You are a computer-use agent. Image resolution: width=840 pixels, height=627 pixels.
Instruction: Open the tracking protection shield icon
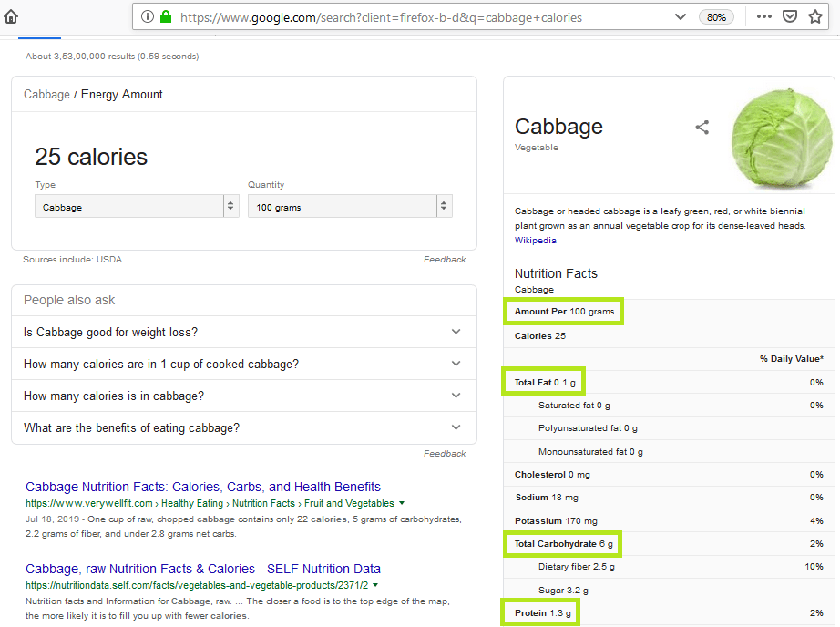[791, 16]
